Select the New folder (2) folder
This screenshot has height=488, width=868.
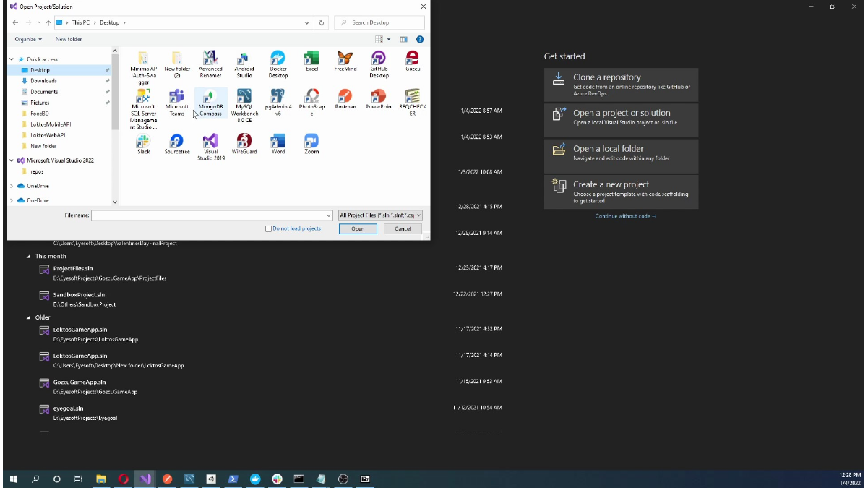[177, 64]
